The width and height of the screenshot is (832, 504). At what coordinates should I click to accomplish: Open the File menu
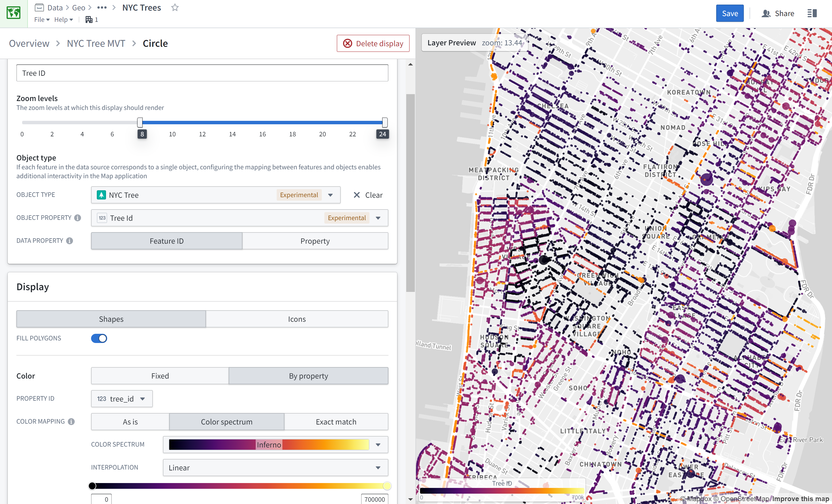pyautogui.click(x=42, y=20)
